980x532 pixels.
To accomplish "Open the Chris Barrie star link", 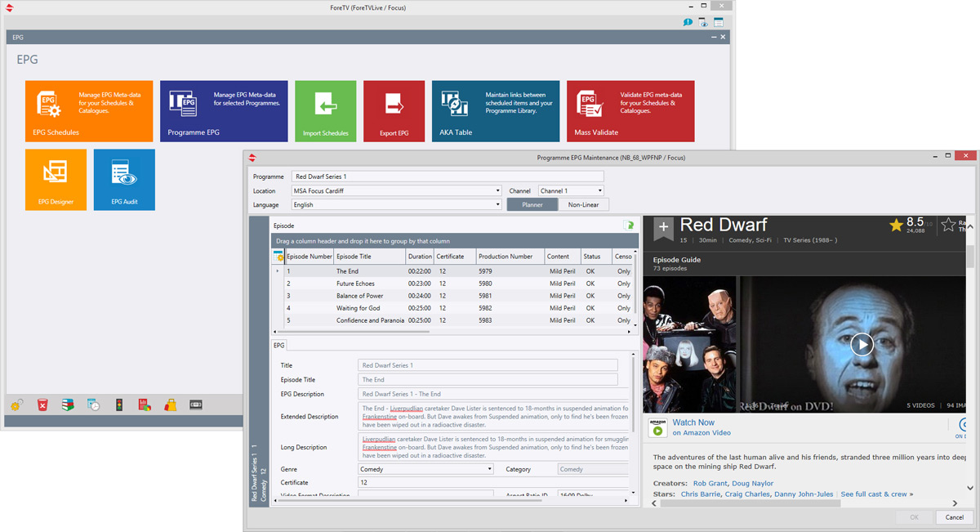I will coord(702,494).
